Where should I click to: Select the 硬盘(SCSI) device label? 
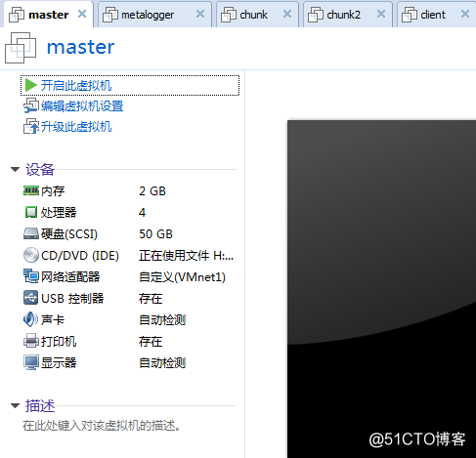[x=69, y=234]
